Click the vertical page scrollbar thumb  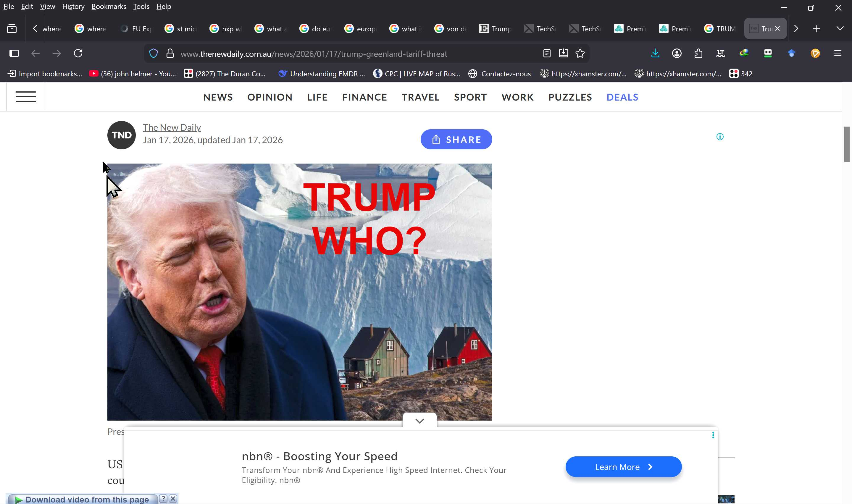point(847,144)
